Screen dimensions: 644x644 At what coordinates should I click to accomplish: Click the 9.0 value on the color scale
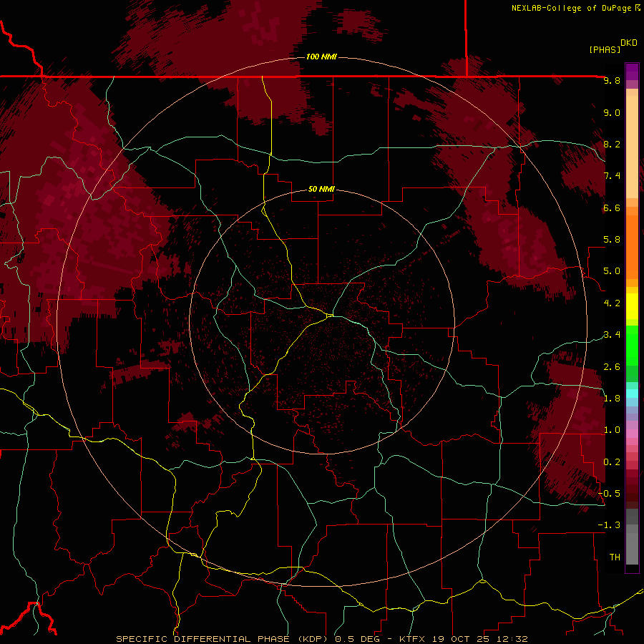612,112
